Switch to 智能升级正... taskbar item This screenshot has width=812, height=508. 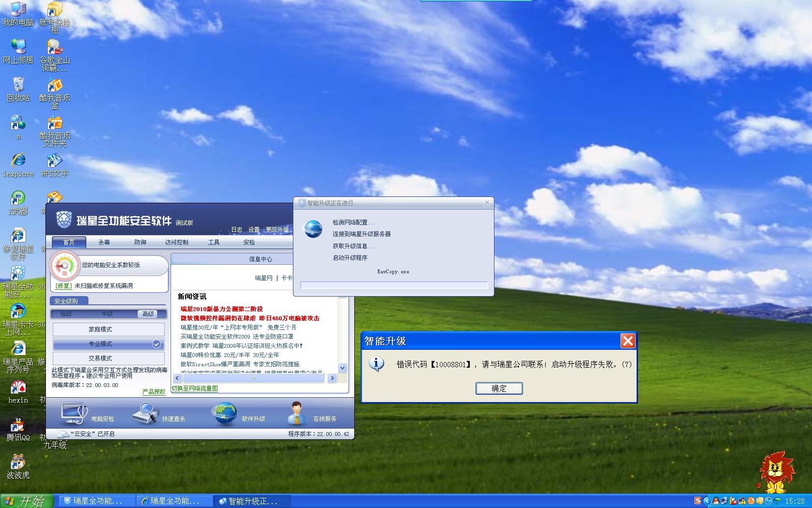(x=253, y=501)
